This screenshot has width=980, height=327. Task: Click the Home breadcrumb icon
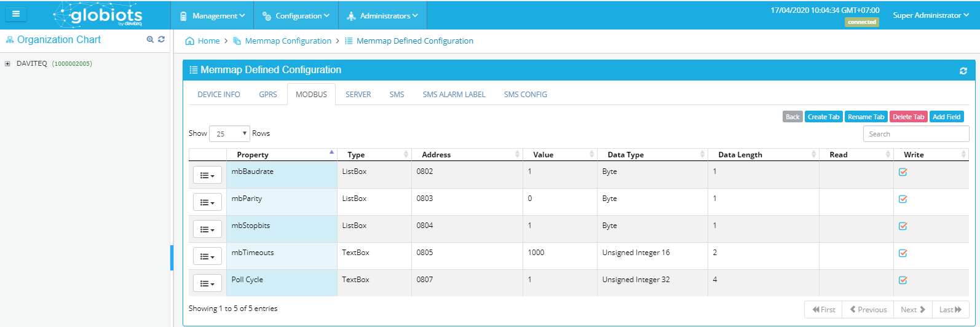click(189, 41)
